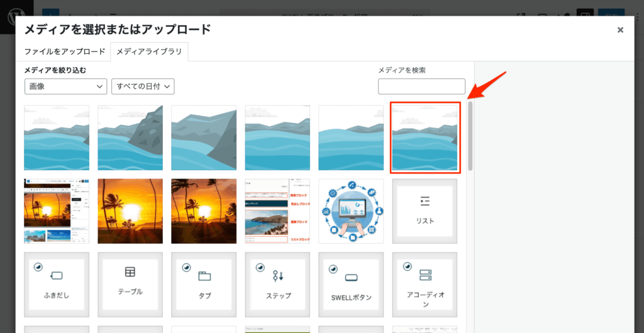This screenshot has width=644, height=333.
Task: Click the media grid vertical scrollbar
Action: point(470,136)
